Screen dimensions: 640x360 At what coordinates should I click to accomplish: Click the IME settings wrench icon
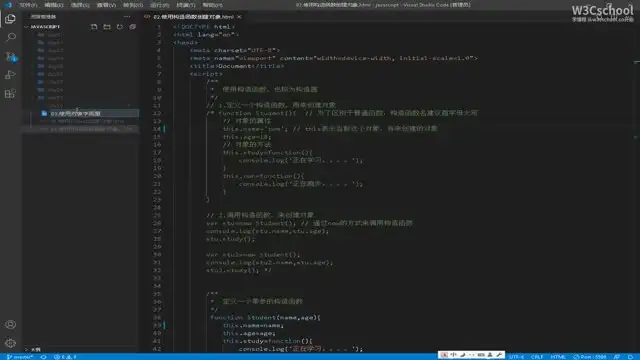499,355
